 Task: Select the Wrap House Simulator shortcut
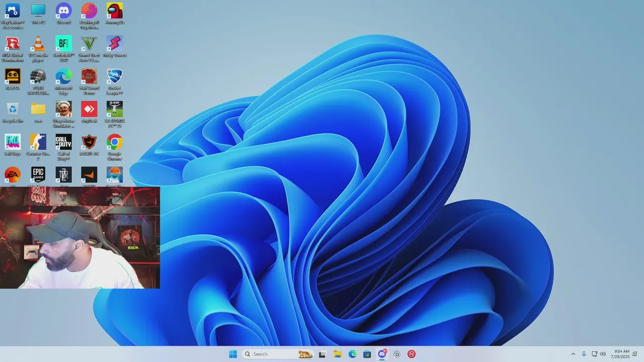pyautogui.click(x=63, y=115)
